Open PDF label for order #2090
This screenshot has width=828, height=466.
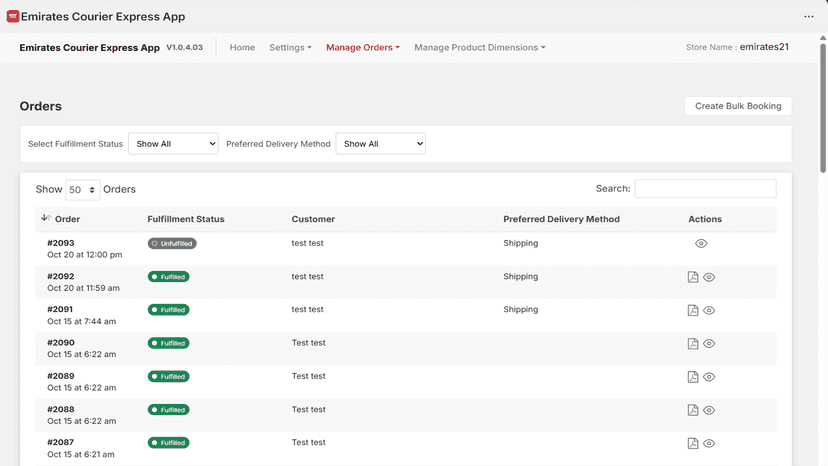[x=693, y=343]
